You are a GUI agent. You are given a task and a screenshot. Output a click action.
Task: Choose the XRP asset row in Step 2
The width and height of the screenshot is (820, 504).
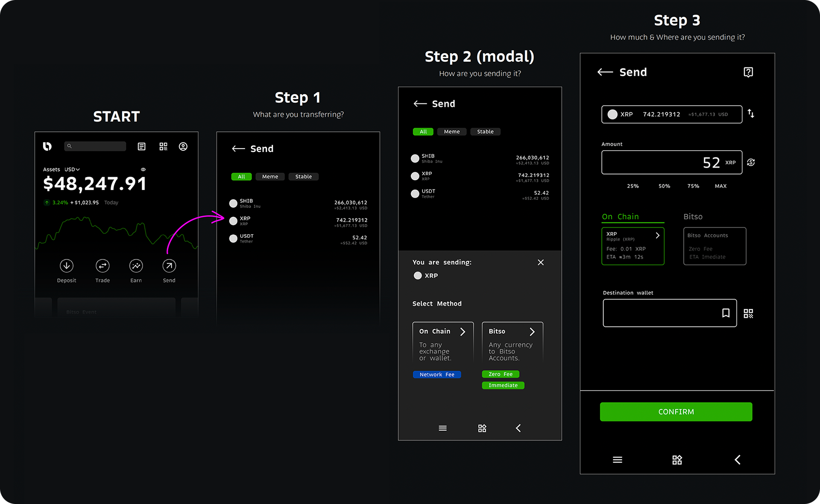point(480,176)
